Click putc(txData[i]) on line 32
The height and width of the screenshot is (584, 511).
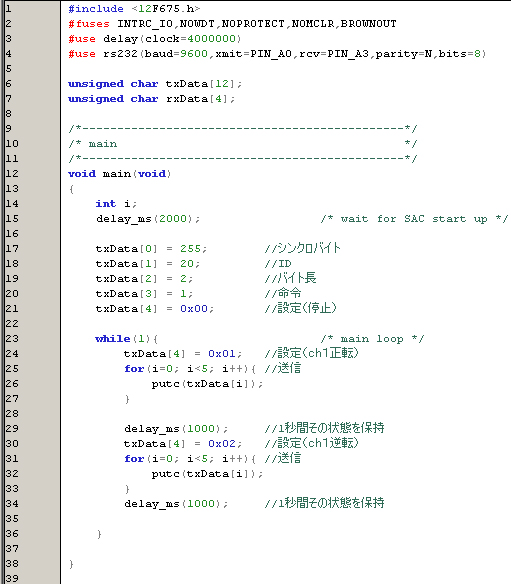[207, 474]
